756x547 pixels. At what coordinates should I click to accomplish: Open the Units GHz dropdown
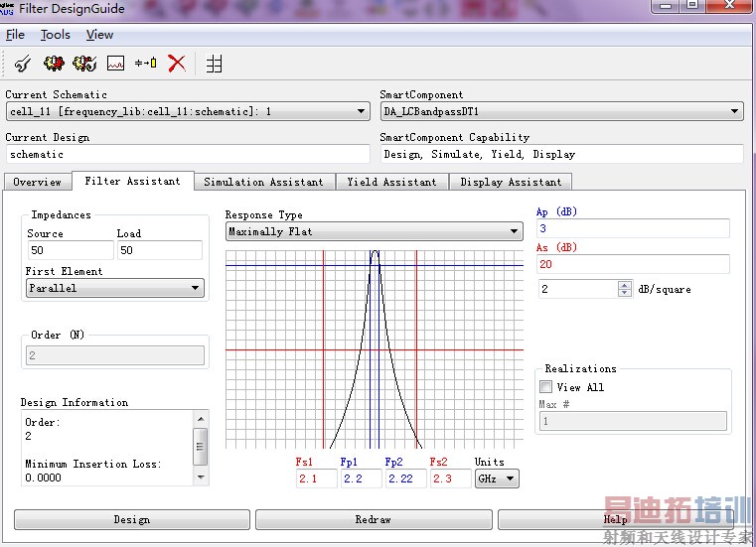(x=497, y=479)
